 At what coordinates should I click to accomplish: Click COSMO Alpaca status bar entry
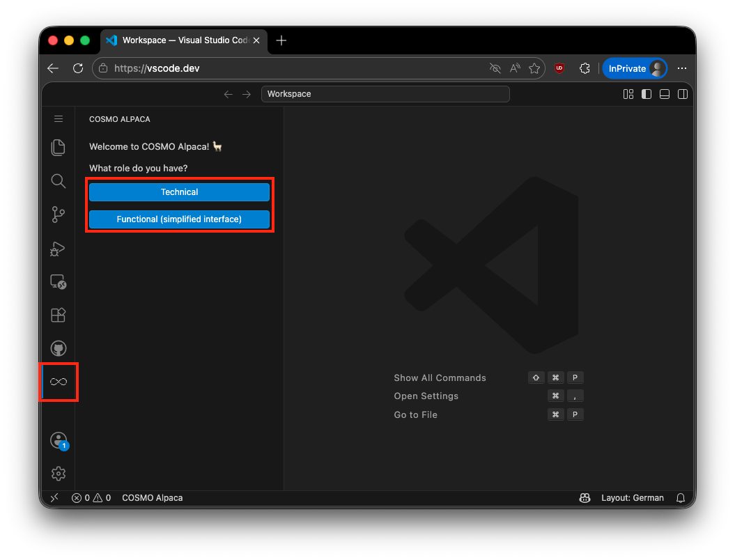pyautogui.click(x=153, y=498)
